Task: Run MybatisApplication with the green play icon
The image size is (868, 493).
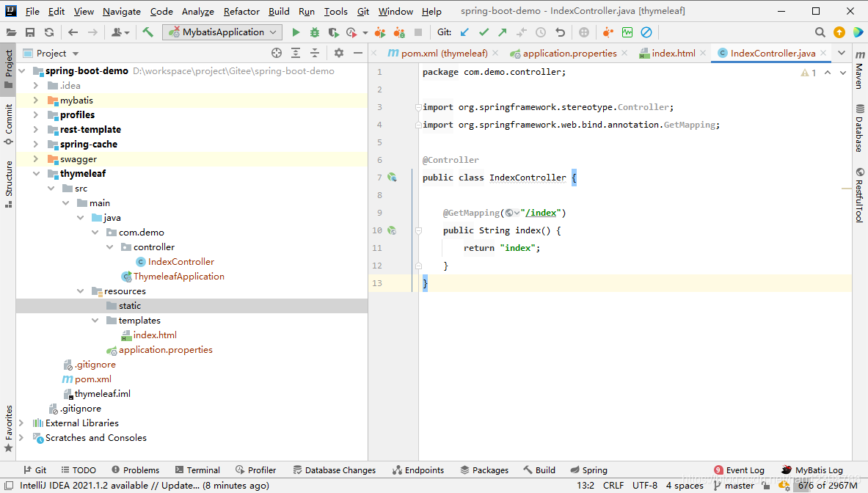Action: coord(296,32)
